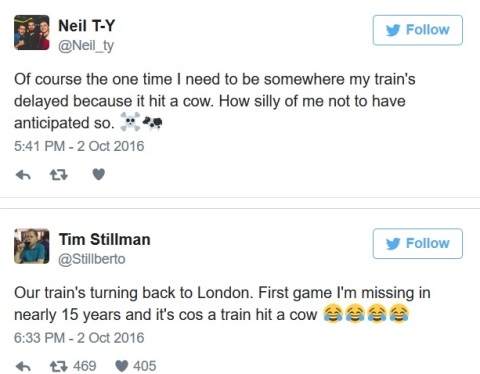View the 405 likes count
Viewport: 480px width, 374px height.
[145, 366]
